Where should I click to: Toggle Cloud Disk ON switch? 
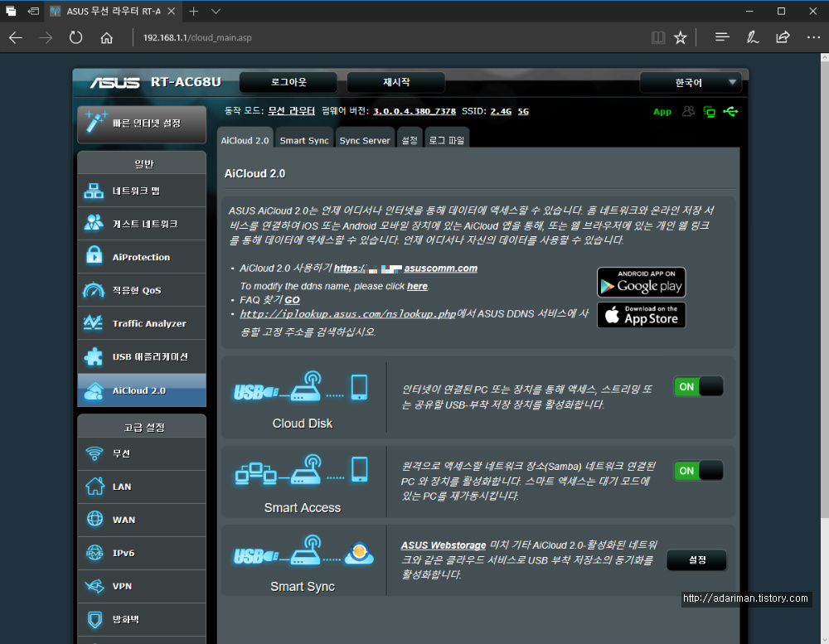[x=698, y=386]
